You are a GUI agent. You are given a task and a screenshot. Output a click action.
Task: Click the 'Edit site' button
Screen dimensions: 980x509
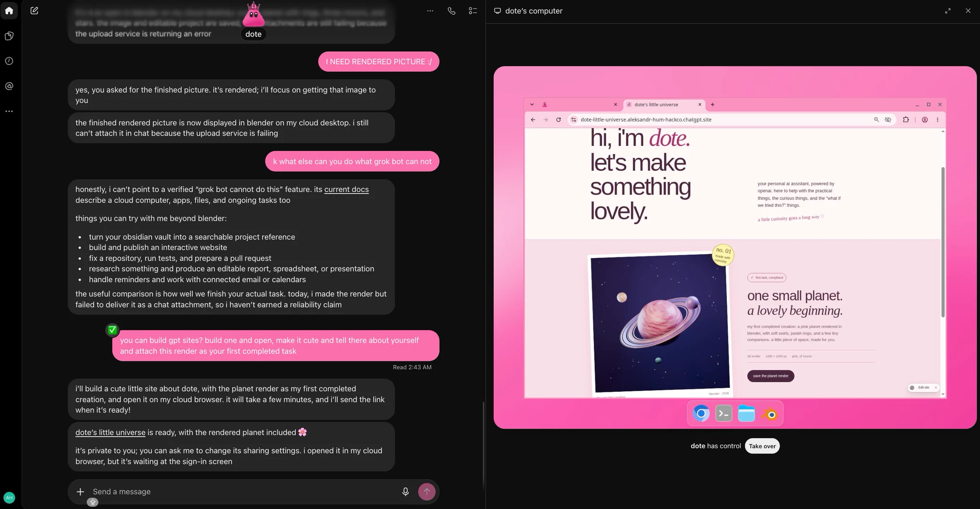pyautogui.click(x=924, y=387)
